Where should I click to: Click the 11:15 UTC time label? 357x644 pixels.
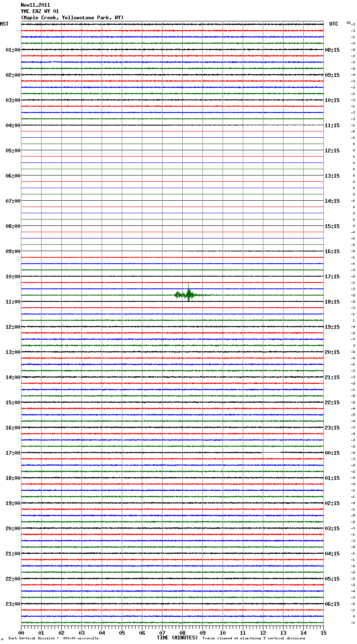(x=332, y=126)
